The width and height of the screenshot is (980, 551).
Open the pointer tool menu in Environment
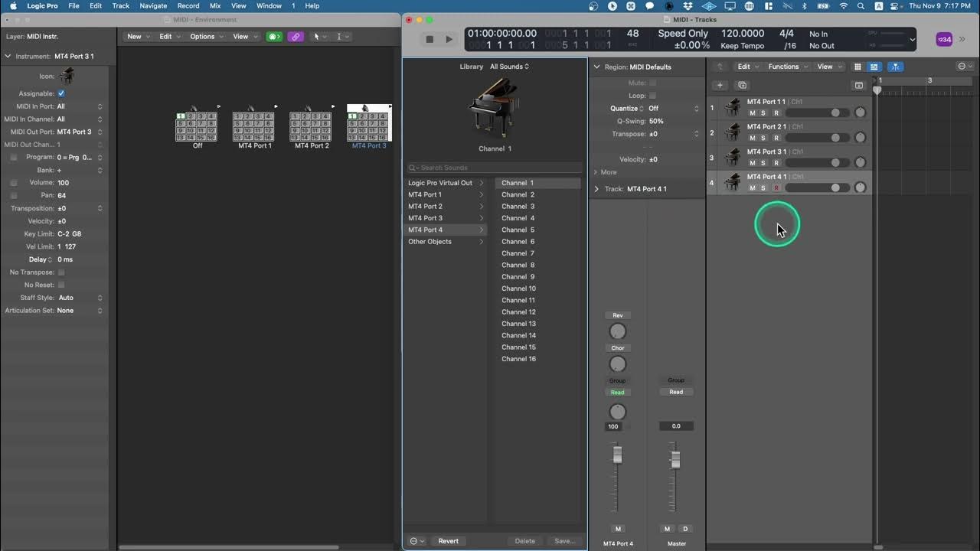click(318, 37)
